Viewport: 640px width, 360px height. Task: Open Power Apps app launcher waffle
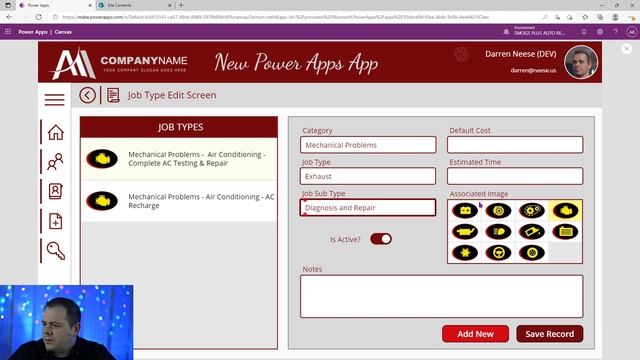click(8, 31)
